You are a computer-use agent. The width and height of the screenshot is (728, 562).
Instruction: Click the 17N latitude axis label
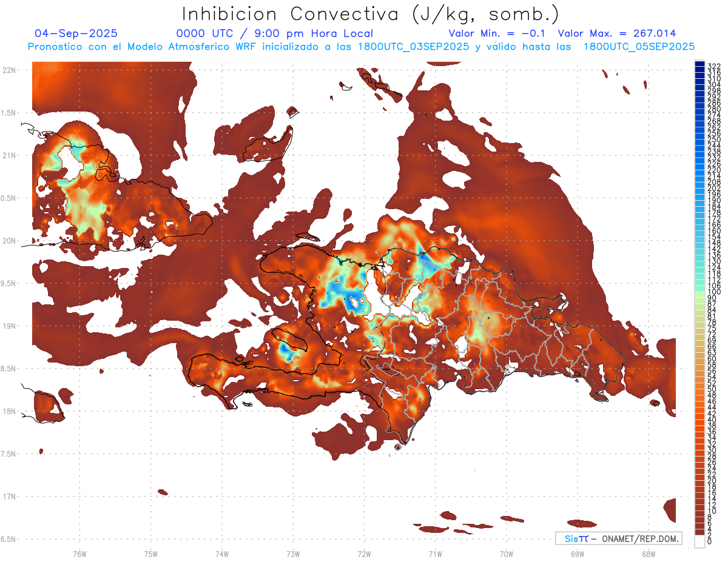tap(9, 497)
